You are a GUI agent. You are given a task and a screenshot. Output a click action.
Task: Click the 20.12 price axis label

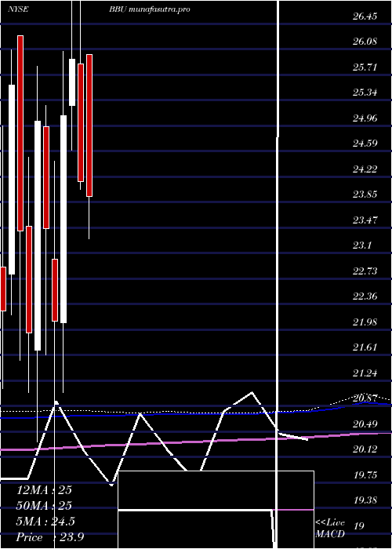(x=365, y=449)
